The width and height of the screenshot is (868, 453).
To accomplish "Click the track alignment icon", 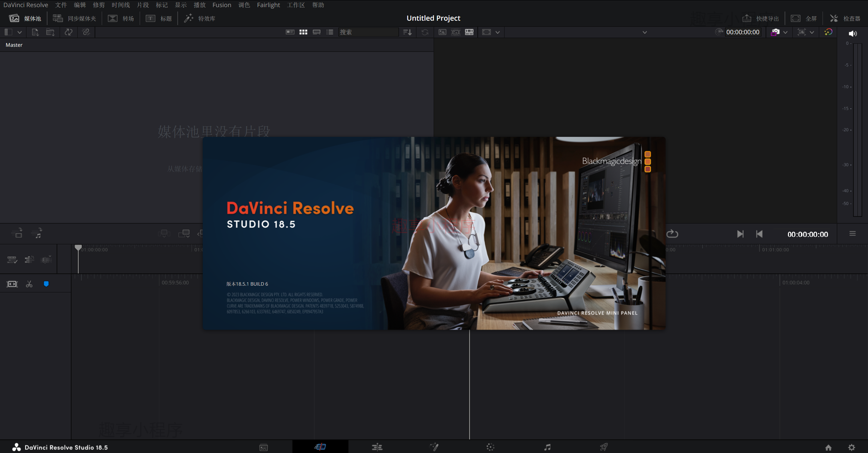I will [x=29, y=260].
